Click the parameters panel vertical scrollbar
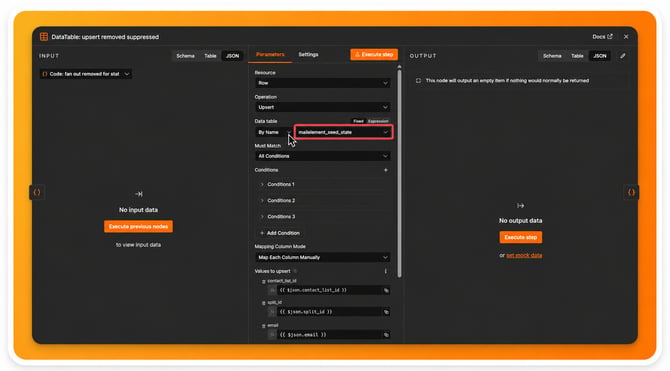The width and height of the screenshot is (670, 371). point(400,173)
